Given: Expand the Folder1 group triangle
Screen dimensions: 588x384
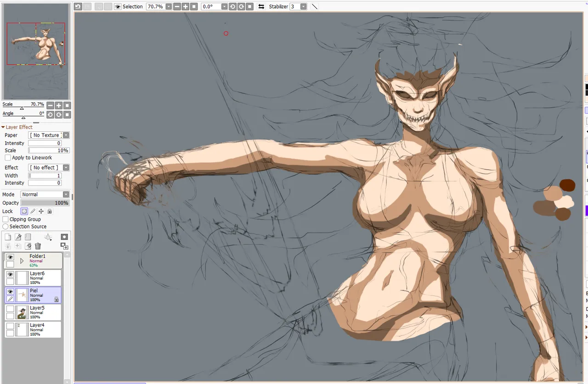Looking at the screenshot, I should (x=22, y=261).
